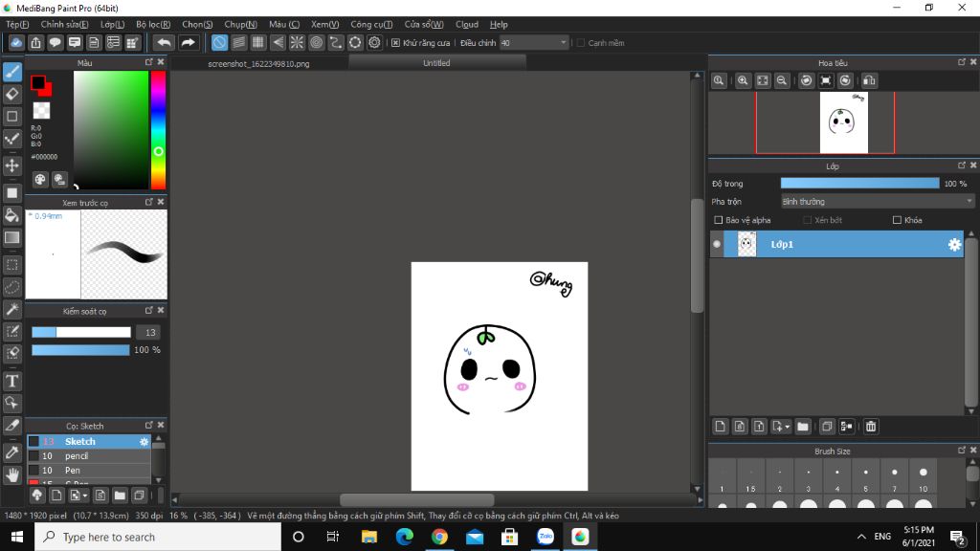Select brush size 5 preset
This screenshot has height=551, width=980.
pos(865,478)
